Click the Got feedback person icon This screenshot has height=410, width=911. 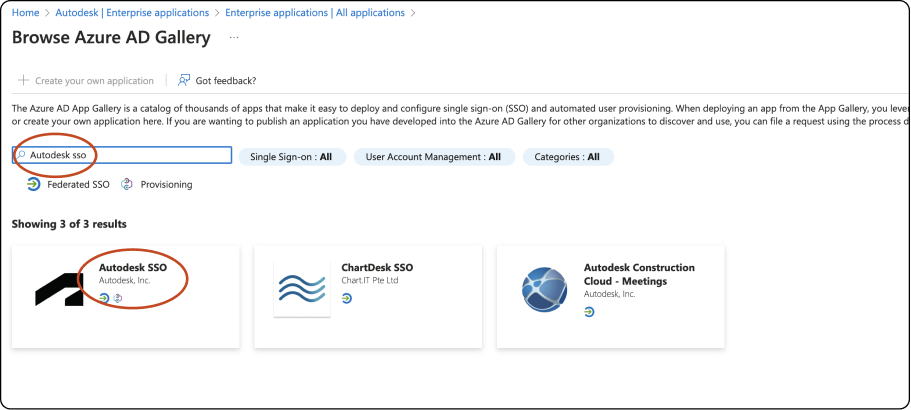[184, 80]
